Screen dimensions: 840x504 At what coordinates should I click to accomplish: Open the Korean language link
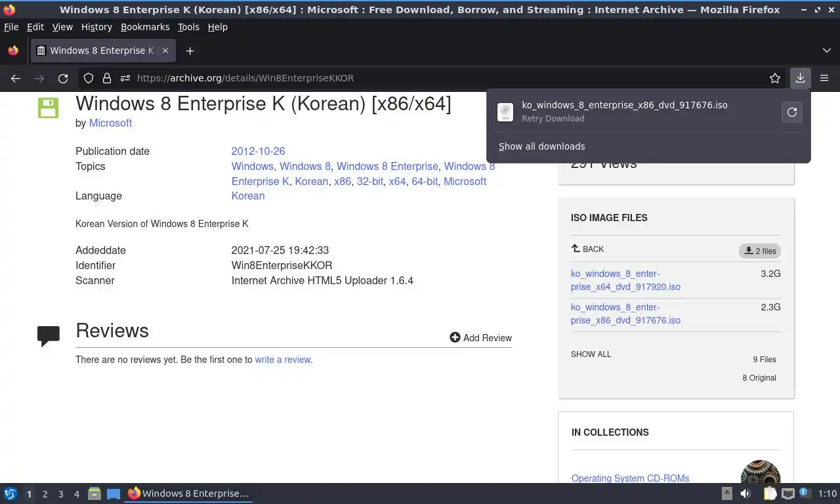tap(248, 196)
